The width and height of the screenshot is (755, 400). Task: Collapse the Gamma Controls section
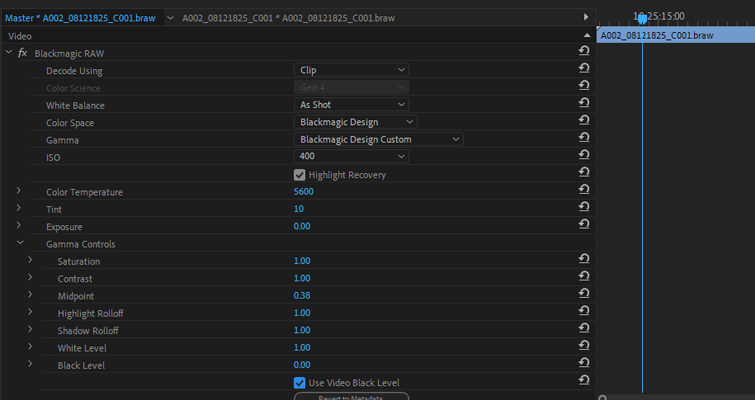[x=19, y=244]
